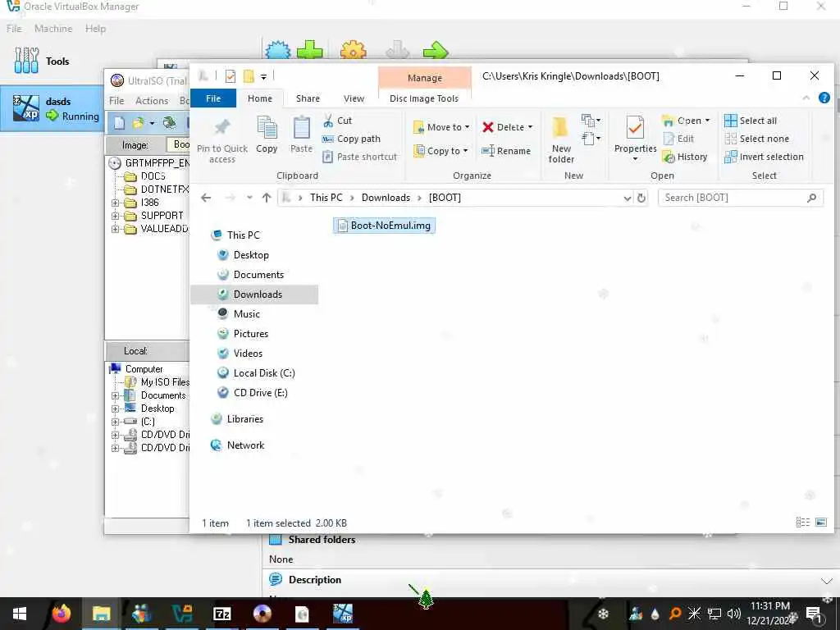This screenshot has width=840, height=630.
Task: Click the Paste ribbon icon
Action: click(x=301, y=127)
